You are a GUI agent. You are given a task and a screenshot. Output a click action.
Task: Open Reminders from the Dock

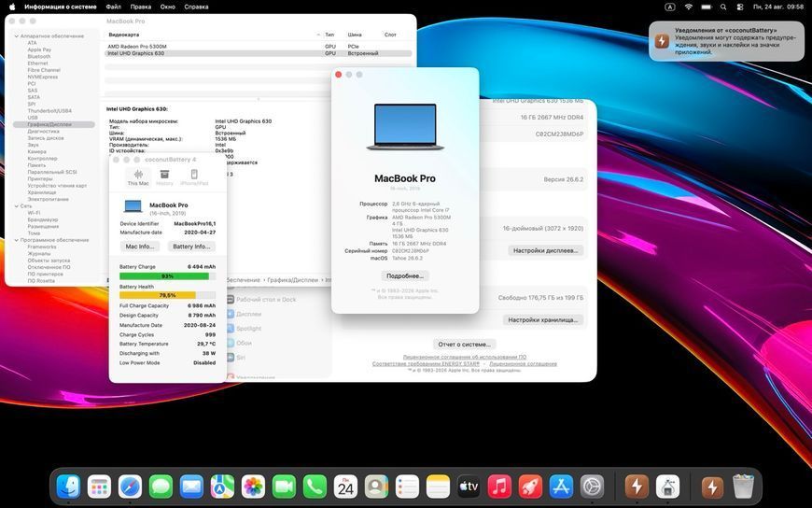click(407, 487)
